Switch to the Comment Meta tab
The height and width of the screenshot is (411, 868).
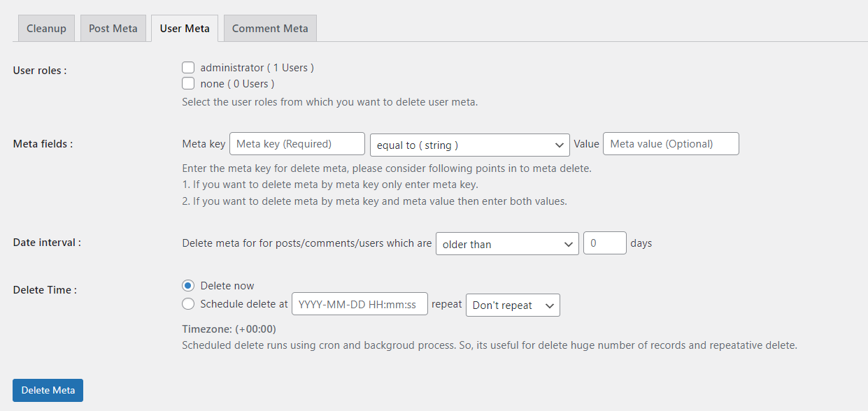tap(270, 28)
